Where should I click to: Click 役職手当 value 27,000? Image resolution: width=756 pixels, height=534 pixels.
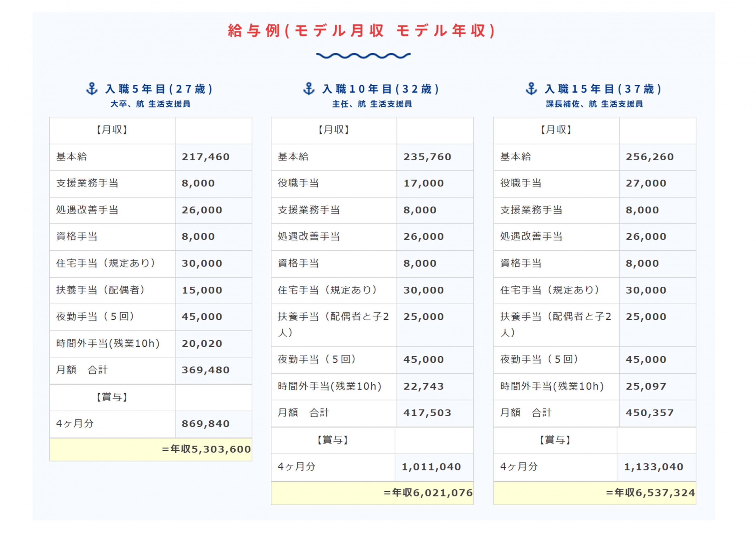(646, 183)
